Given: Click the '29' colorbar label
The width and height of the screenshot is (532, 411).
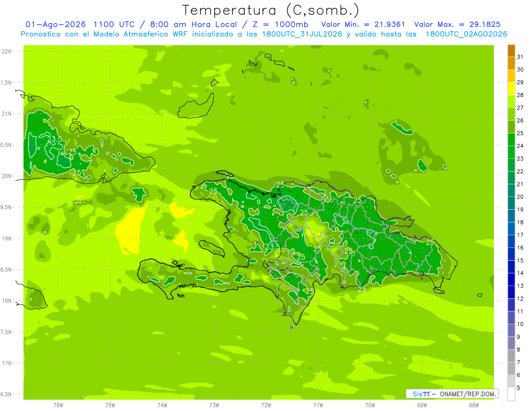Looking at the screenshot, I should click(x=520, y=82).
